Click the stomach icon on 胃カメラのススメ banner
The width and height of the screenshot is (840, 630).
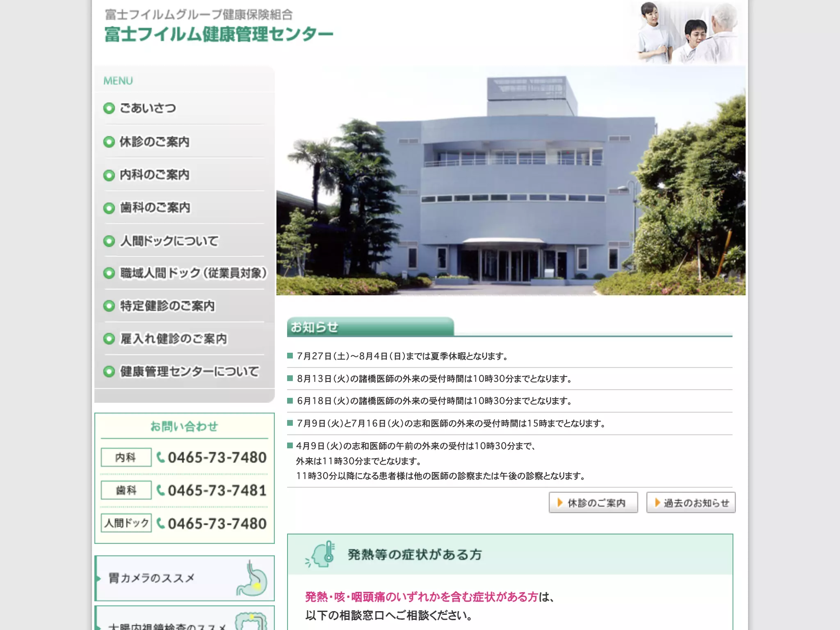pyautogui.click(x=252, y=578)
